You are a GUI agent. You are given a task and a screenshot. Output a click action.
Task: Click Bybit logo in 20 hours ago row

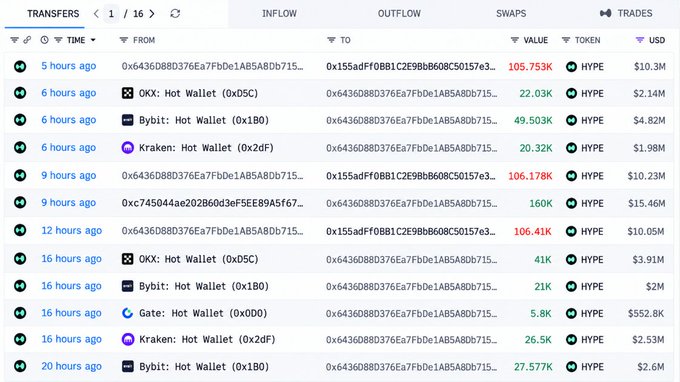[128, 366]
